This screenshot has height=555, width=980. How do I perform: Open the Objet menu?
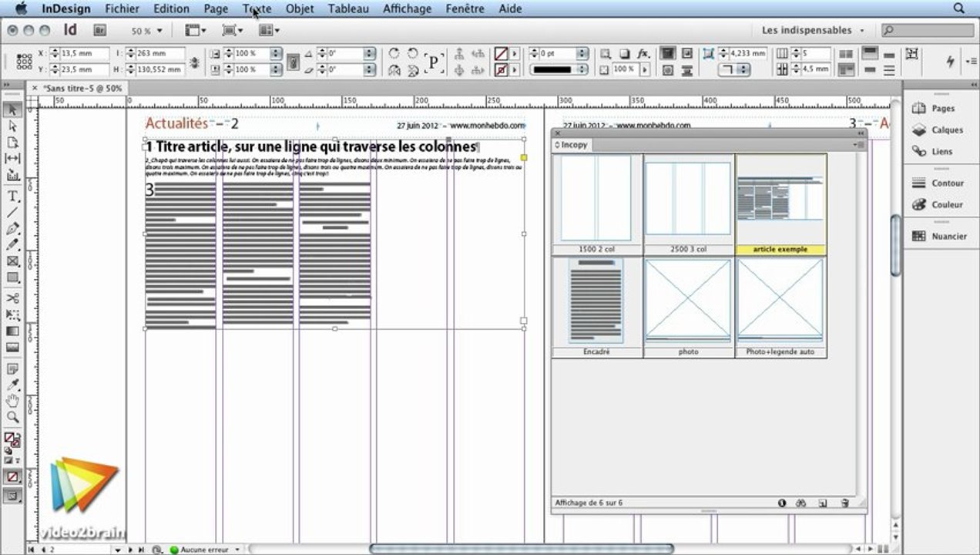click(300, 8)
